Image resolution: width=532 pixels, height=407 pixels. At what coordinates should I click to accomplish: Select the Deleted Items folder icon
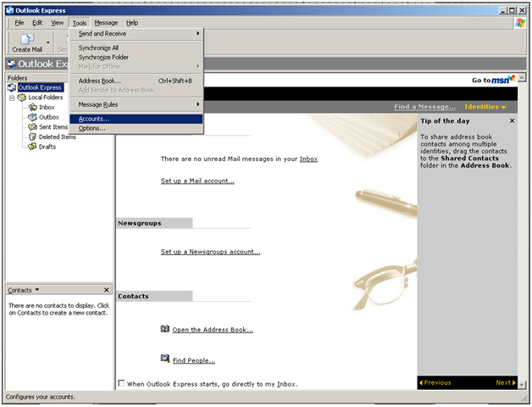coord(32,137)
